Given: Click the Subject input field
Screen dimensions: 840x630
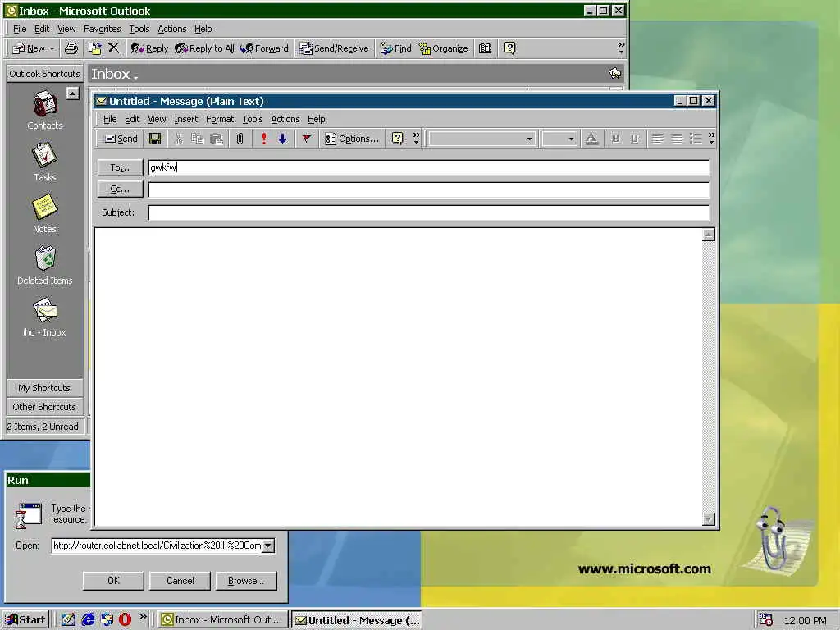Looking at the screenshot, I should [x=428, y=212].
